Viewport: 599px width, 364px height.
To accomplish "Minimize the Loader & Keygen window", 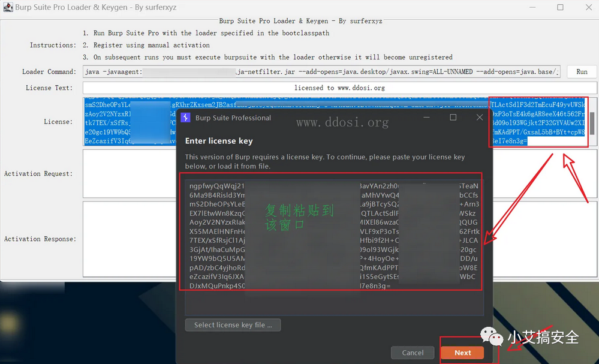I will click(x=532, y=7).
